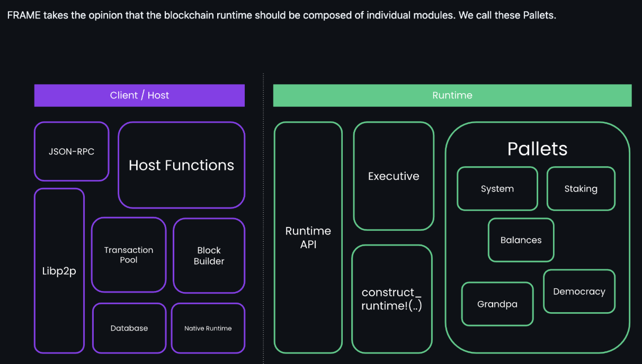Click the Staking pallet box
This screenshot has height=364, width=642.
pos(581,189)
